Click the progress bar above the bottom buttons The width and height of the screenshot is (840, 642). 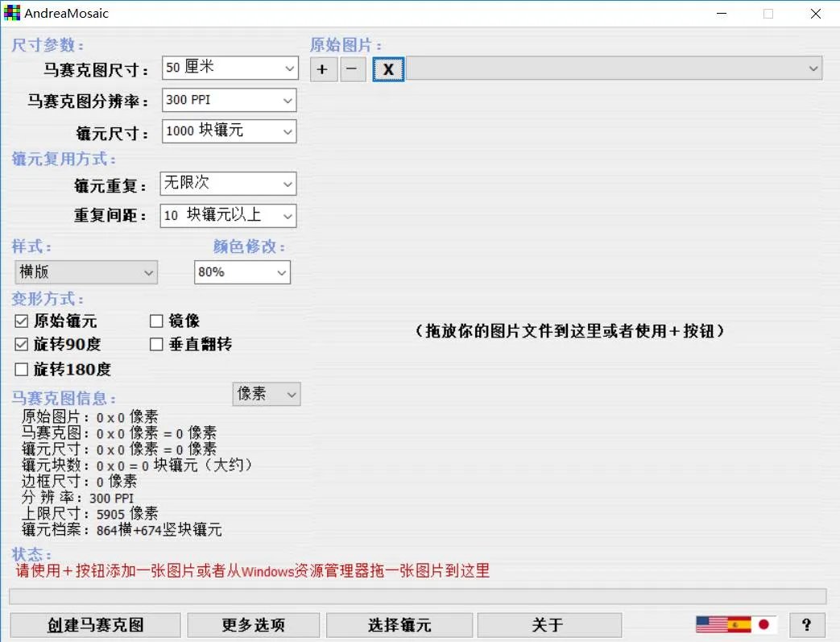pyautogui.click(x=418, y=596)
